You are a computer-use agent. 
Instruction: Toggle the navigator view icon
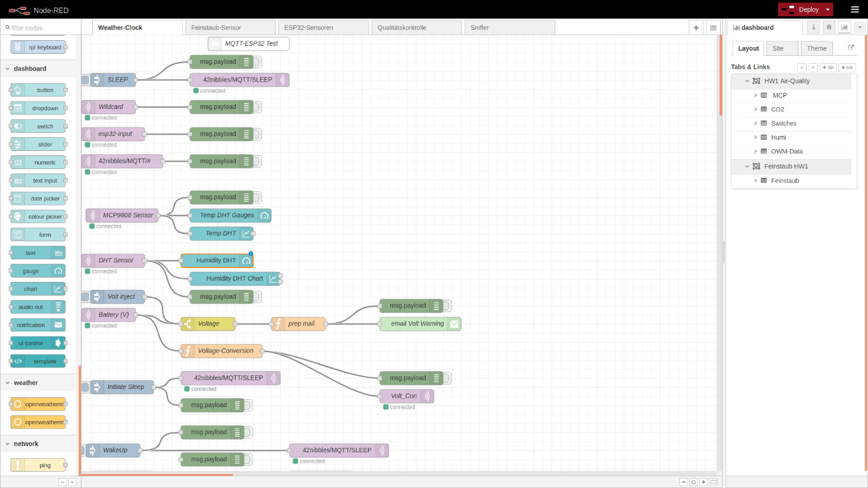(x=714, y=482)
